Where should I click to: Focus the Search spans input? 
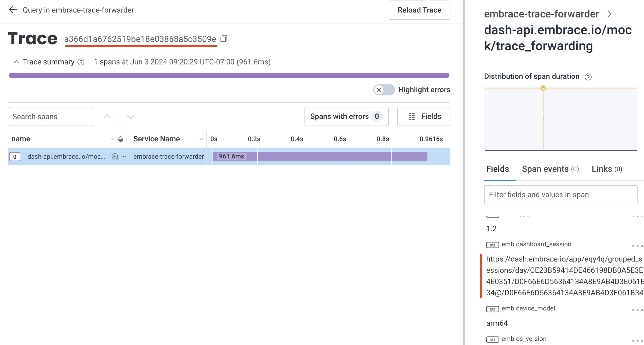[51, 116]
